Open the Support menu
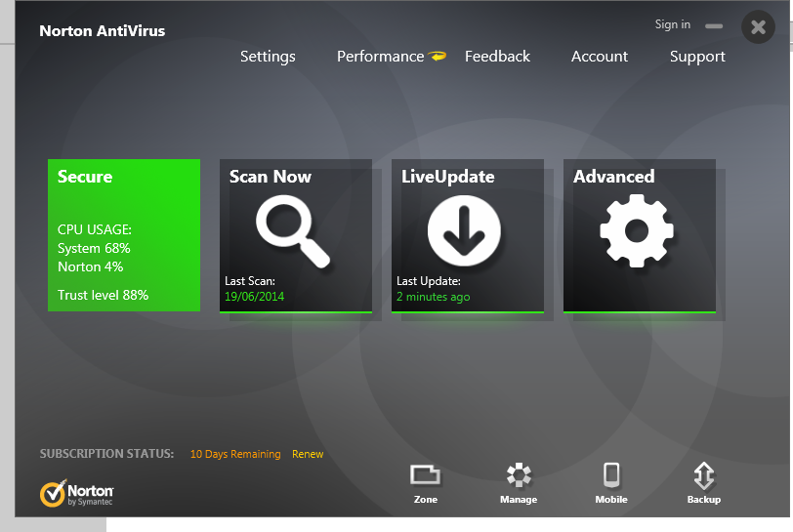Screen dimensions: 793x532 click(697, 57)
